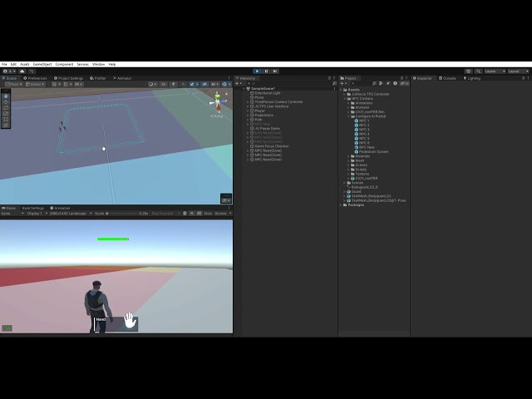
Task: Open the File menu
Action: 4,64
